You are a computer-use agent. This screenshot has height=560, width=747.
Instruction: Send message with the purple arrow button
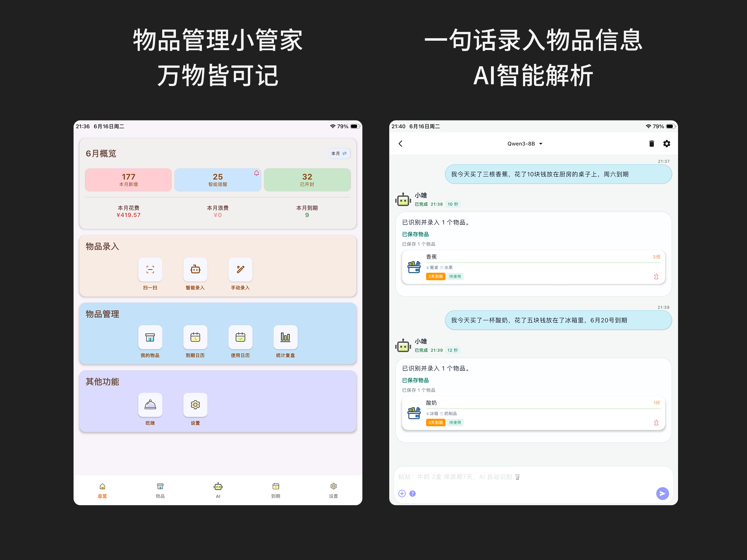tap(662, 494)
